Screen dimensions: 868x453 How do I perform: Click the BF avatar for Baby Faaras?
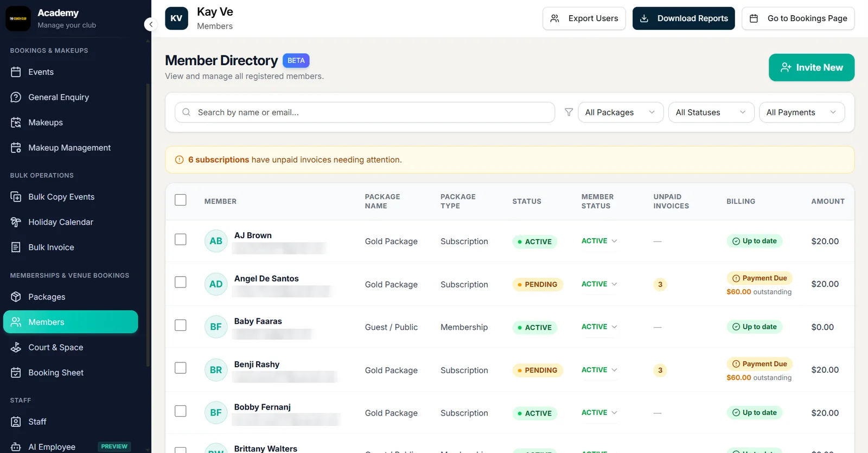pyautogui.click(x=216, y=327)
